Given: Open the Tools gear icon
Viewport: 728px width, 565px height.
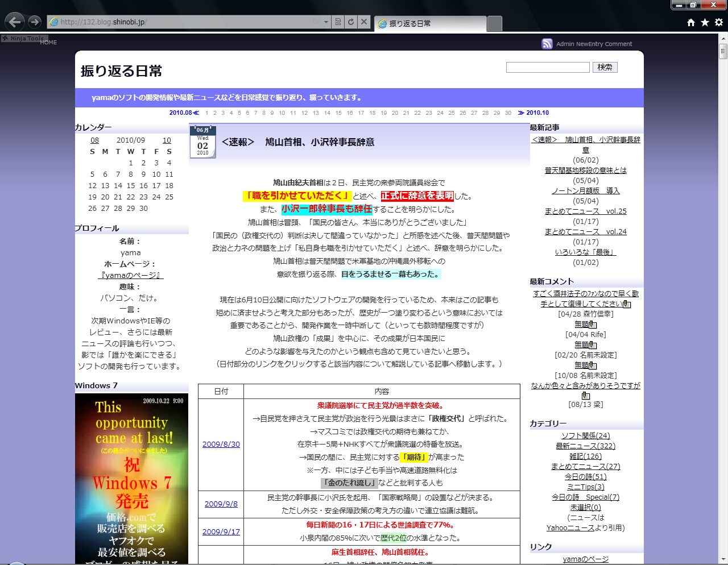Looking at the screenshot, I should pos(719,22).
